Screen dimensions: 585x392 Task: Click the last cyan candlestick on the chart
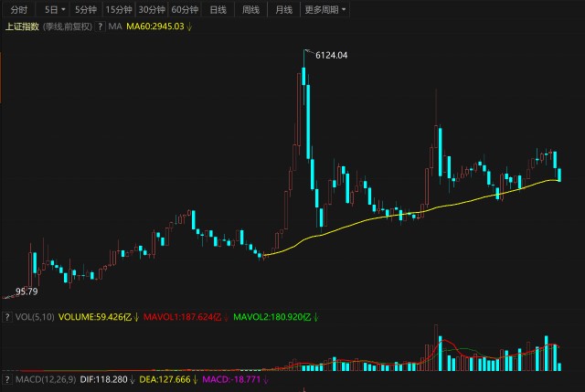tap(559, 175)
